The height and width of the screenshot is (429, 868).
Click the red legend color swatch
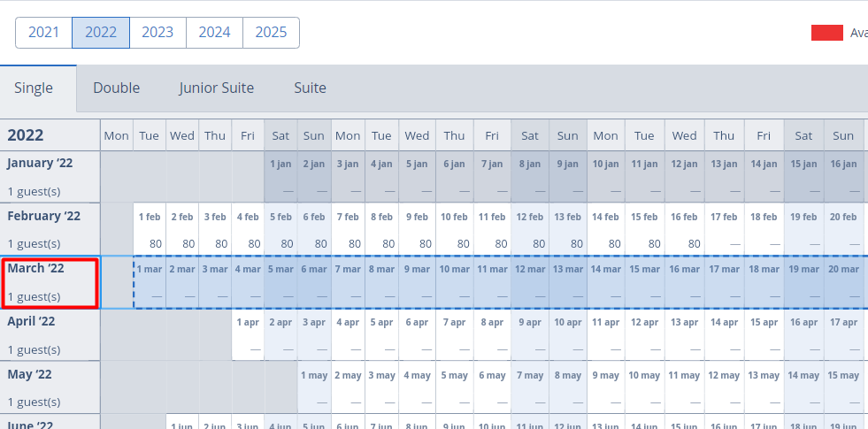pos(827,33)
